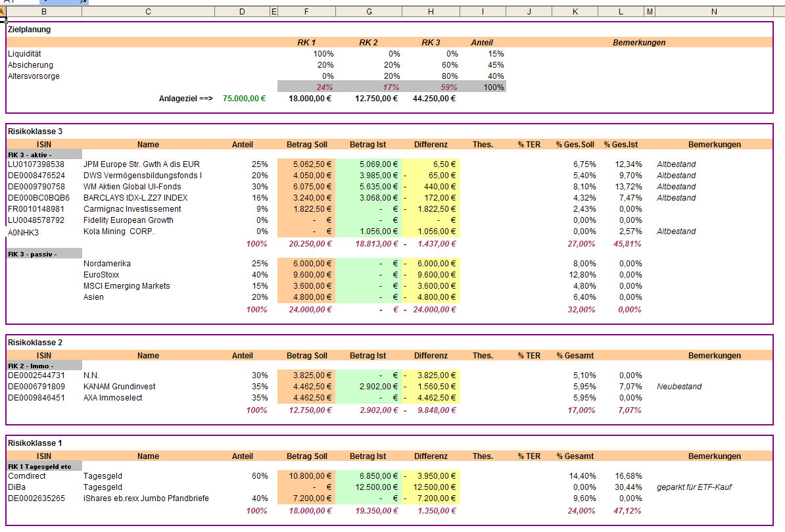Select the 'geparkt für ETF-Kauf' remark cell
The width and height of the screenshot is (785, 532).
click(x=694, y=487)
